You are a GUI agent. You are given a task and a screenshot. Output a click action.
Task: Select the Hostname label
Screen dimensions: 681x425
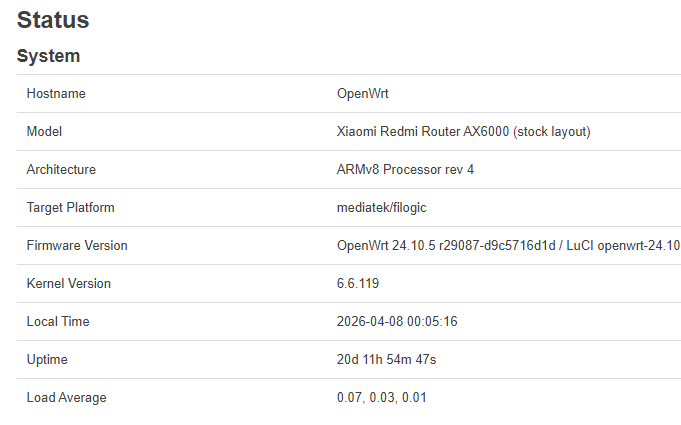pyautogui.click(x=56, y=93)
